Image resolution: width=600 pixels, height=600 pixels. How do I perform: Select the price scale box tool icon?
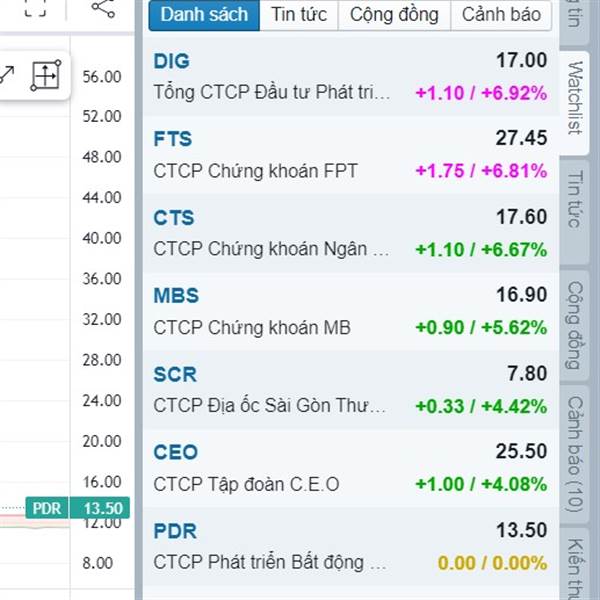[46, 75]
